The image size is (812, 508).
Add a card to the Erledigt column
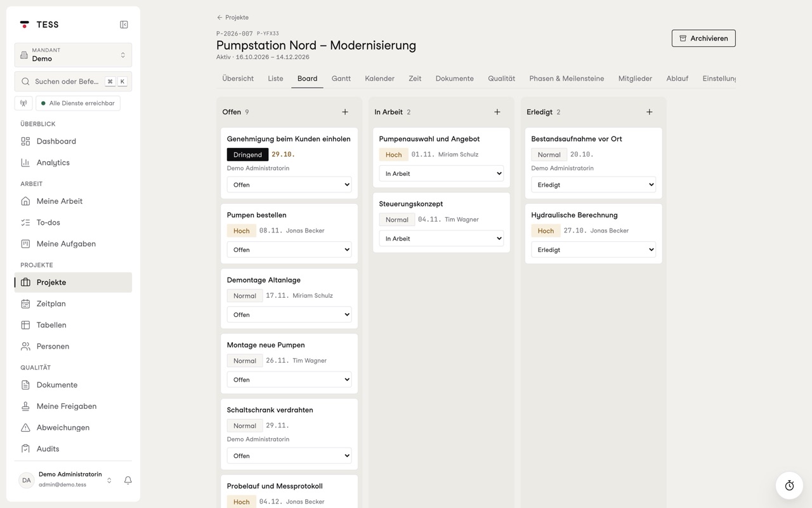click(650, 112)
